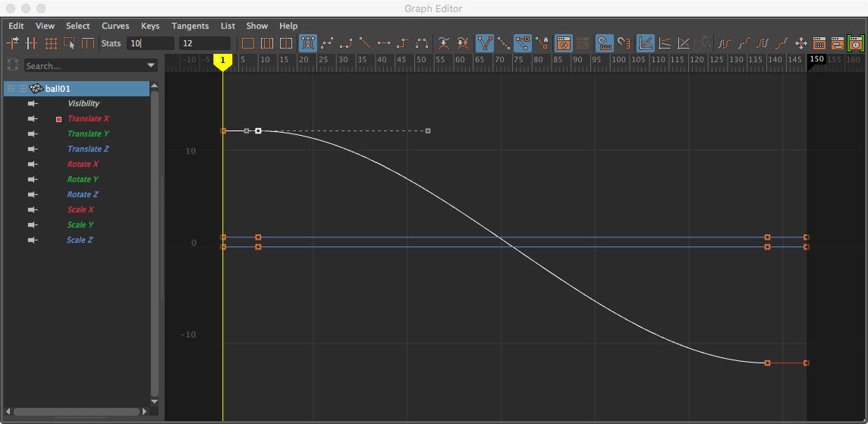Apply Step tangents to selected keys
The image size is (868, 424).
click(x=403, y=43)
